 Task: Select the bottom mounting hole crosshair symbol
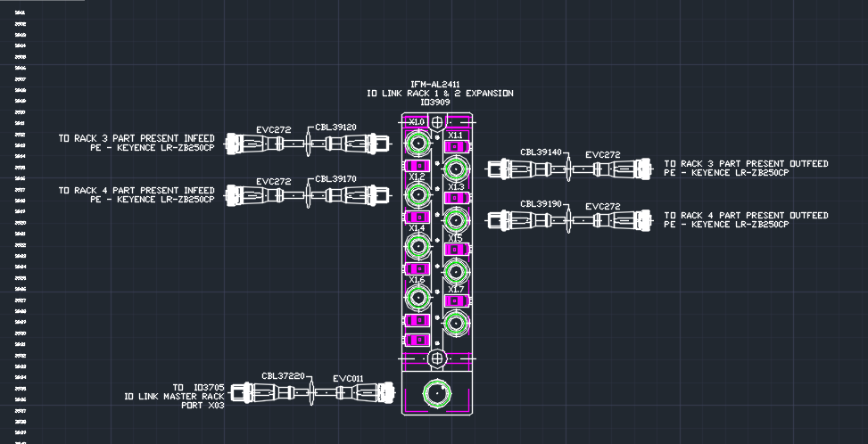(436, 358)
